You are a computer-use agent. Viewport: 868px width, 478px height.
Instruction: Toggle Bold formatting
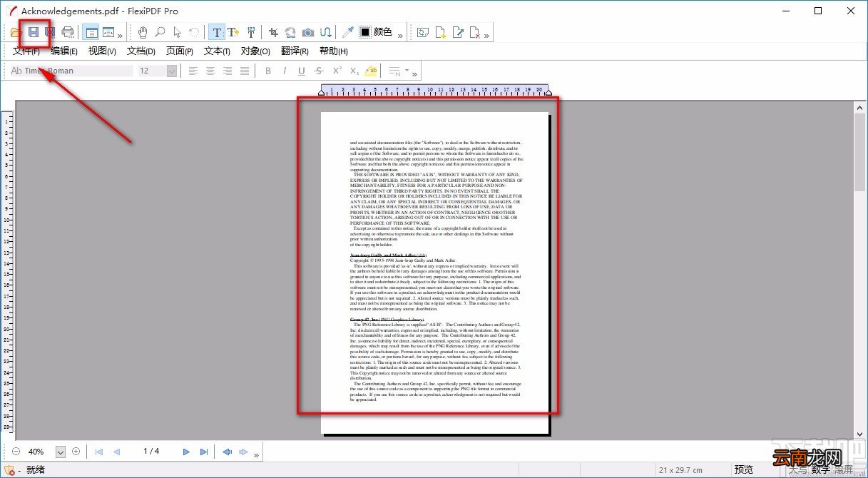click(268, 71)
